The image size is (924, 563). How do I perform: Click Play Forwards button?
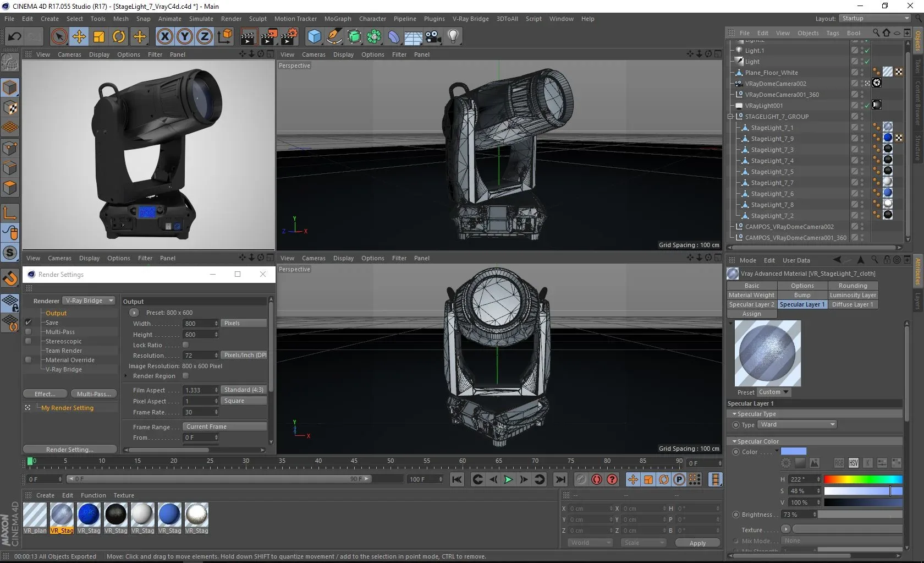pyautogui.click(x=508, y=479)
